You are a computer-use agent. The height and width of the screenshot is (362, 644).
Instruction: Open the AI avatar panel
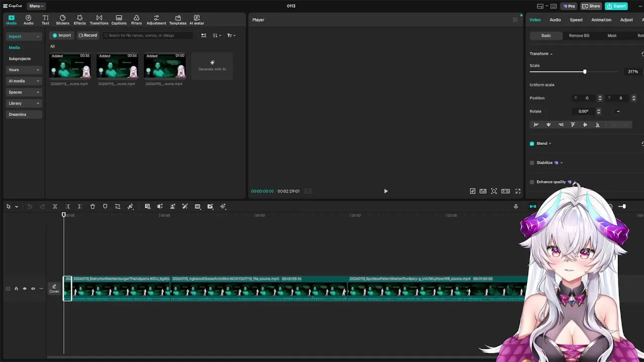click(197, 20)
